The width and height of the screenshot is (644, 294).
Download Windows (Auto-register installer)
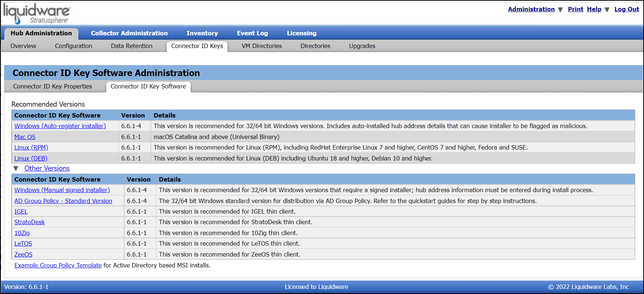pyautogui.click(x=60, y=126)
